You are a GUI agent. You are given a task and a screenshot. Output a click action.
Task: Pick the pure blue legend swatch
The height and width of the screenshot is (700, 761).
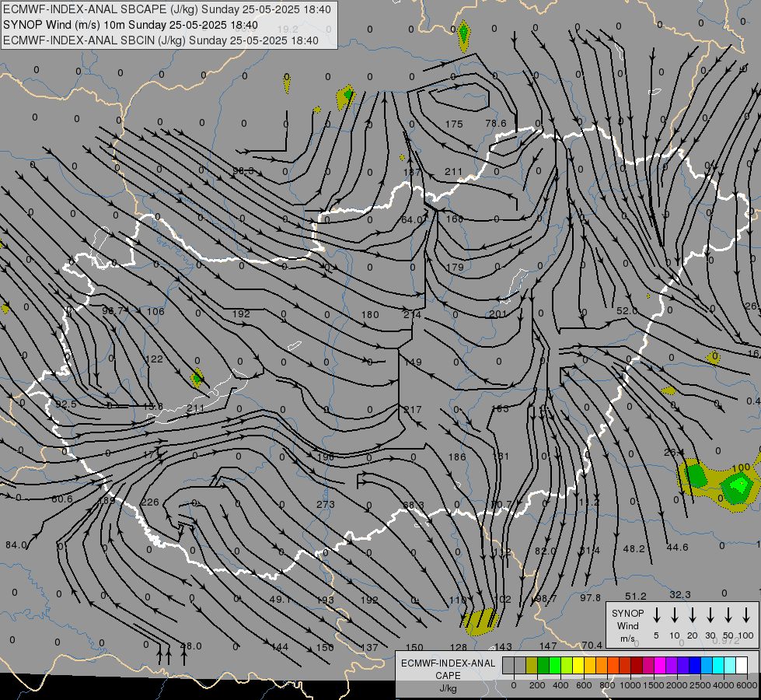694,666
